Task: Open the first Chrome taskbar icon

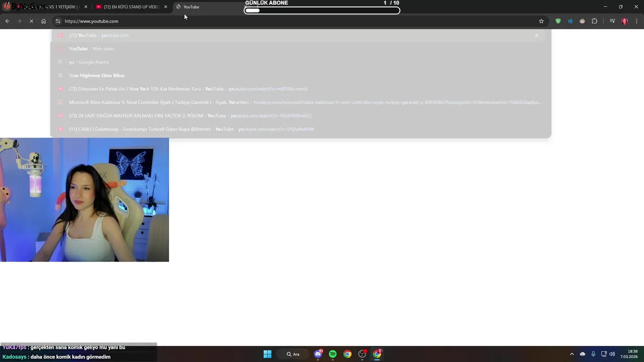Action: tap(347, 354)
